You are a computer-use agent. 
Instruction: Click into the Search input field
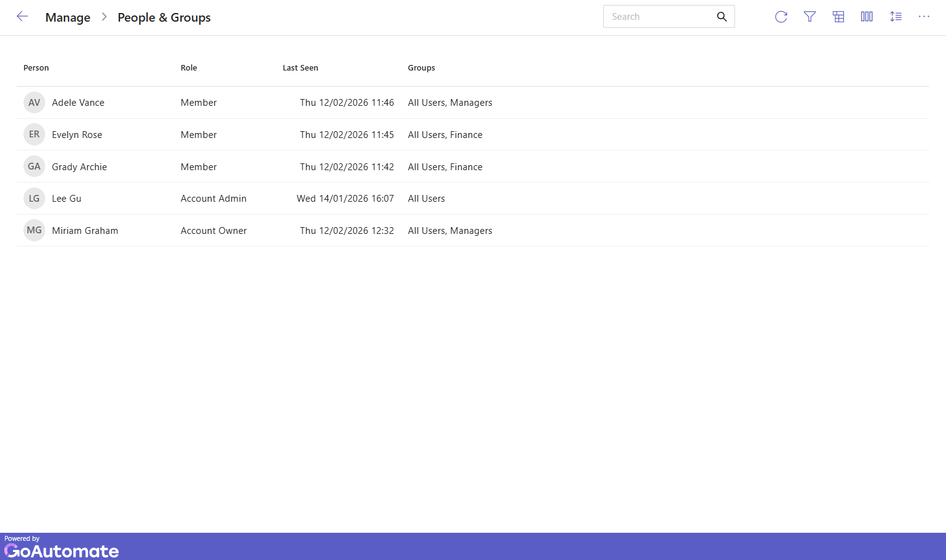click(657, 17)
